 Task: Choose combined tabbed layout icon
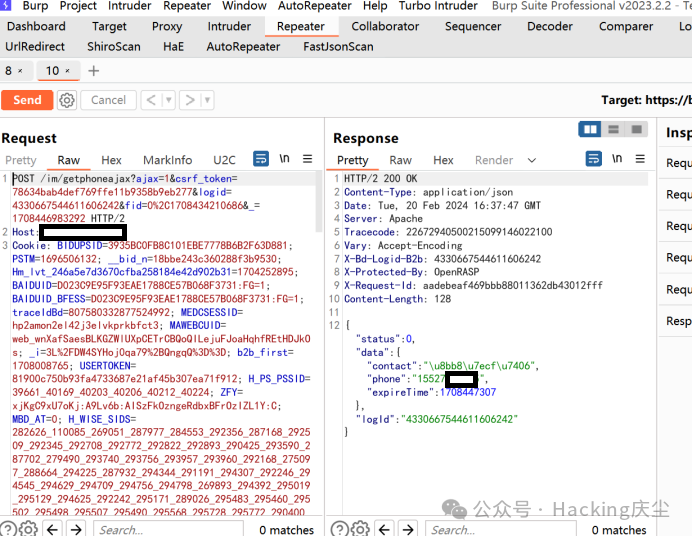click(x=636, y=129)
